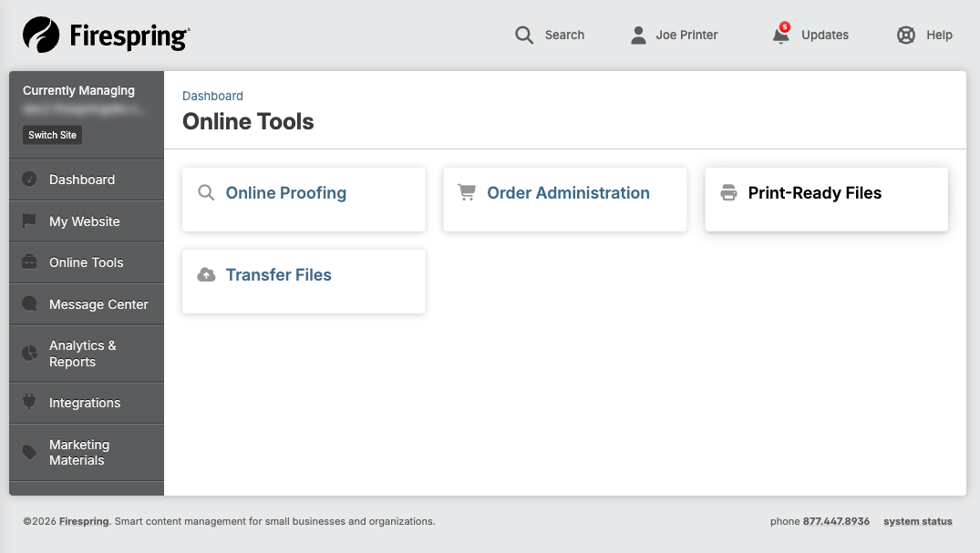
Task: Click the Online Tools page heading
Action: click(x=248, y=121)
